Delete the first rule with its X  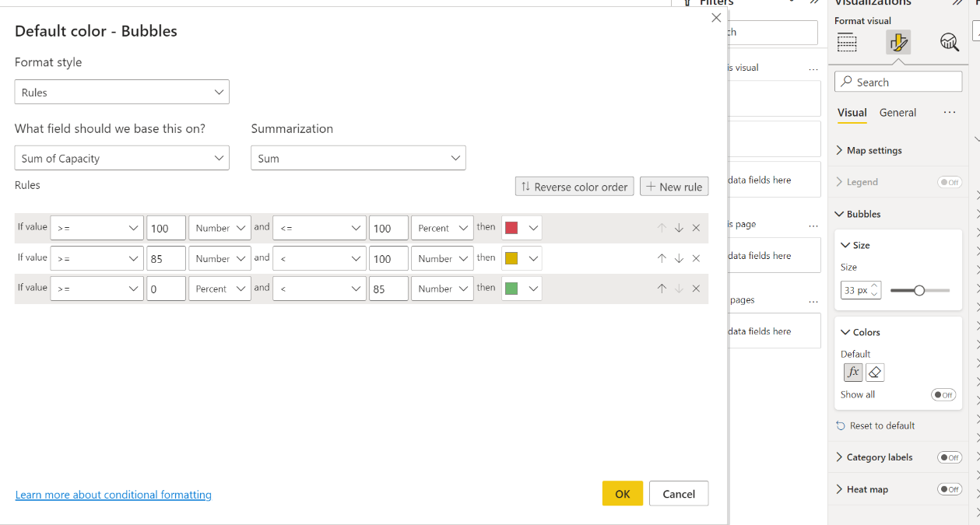pos(696,228)
